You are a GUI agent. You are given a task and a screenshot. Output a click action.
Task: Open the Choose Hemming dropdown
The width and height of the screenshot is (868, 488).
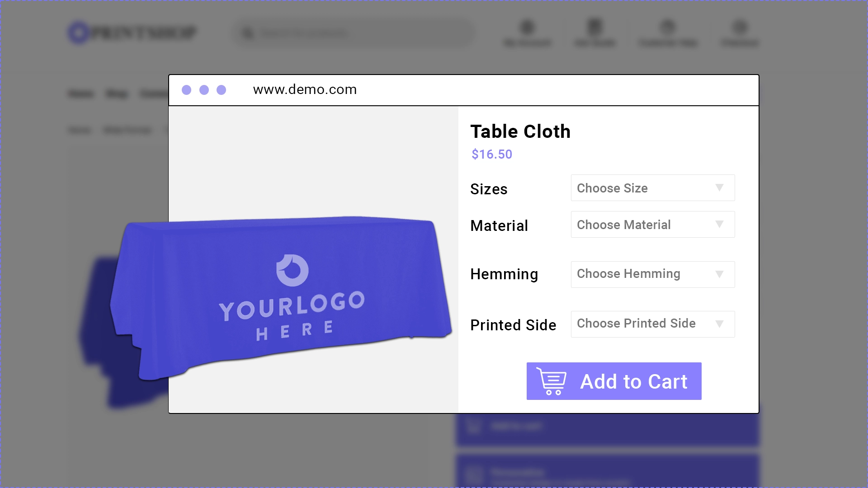653,274
